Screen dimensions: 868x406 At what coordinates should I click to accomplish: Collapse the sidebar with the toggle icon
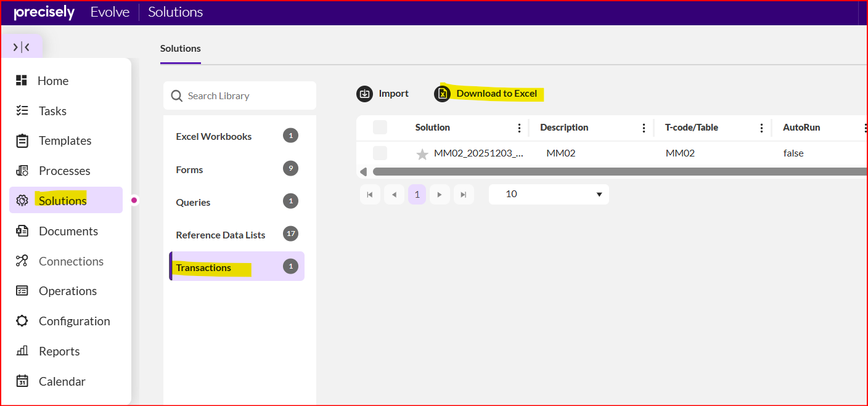[22, 47]
